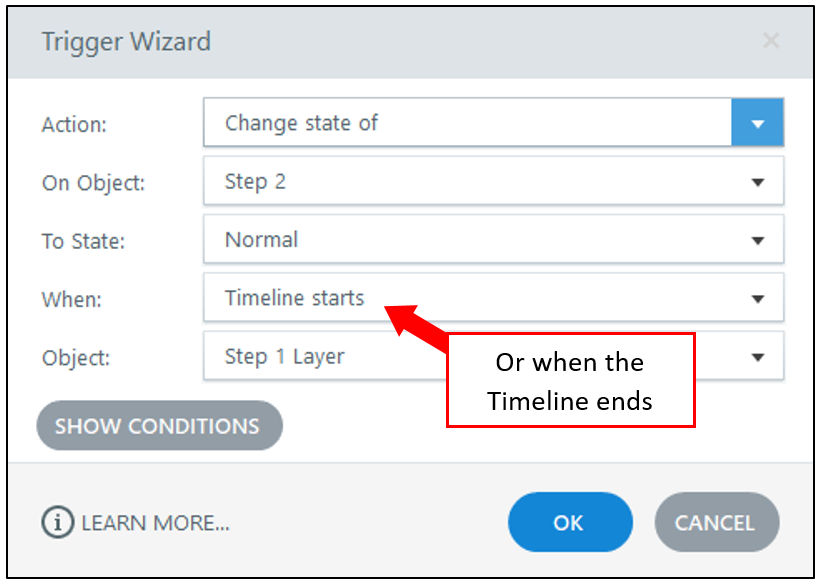The height and width of the screenshot is (584, 820).
Task: Click the Trigger Wizard title text
Action: 126,42
